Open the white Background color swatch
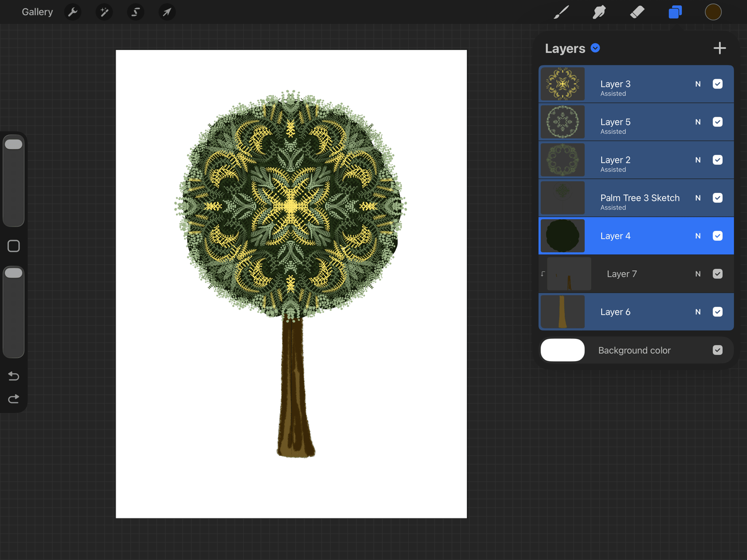The height and width of the screenshot is (560, 747). click(563, 350)
